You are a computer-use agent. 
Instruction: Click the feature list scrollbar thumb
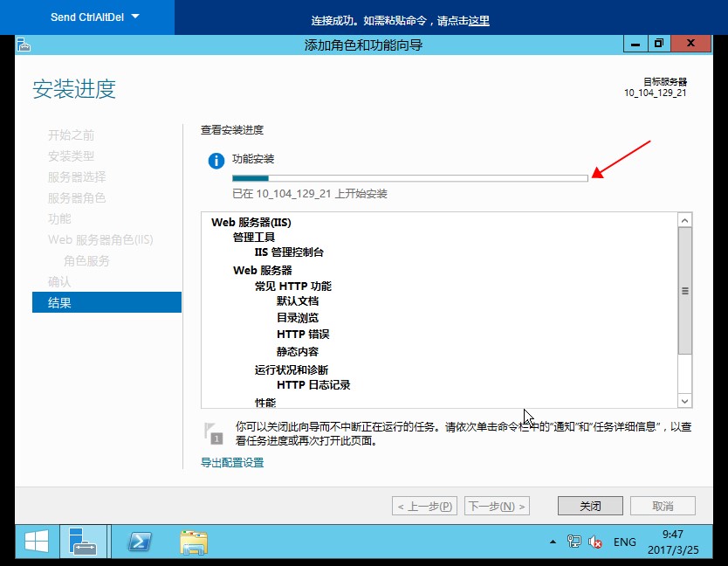685,291
